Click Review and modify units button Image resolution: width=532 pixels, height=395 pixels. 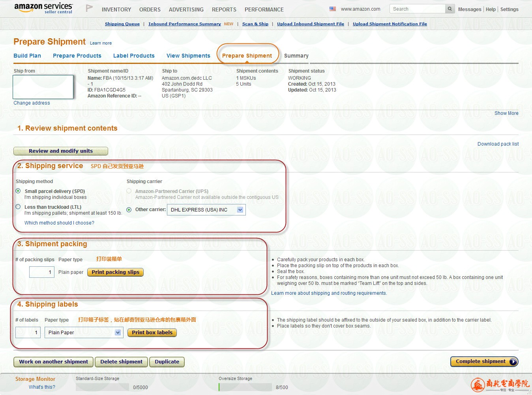pos(61,151)
